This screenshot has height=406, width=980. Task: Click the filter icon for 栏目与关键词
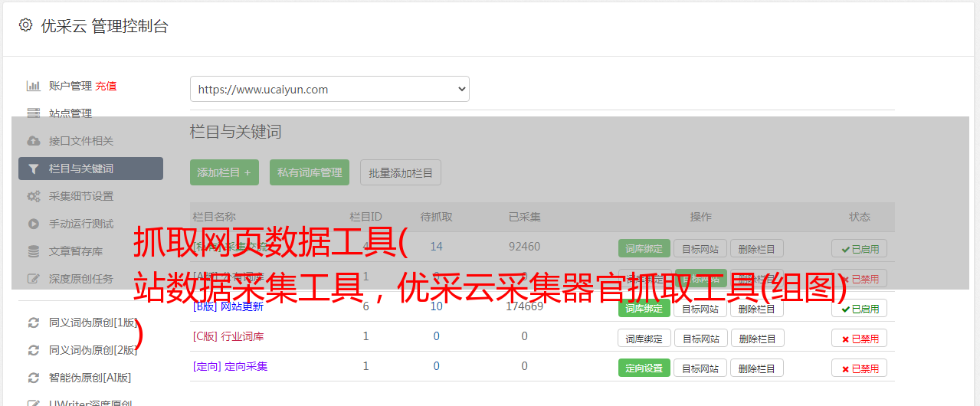(x=33, y=169)
